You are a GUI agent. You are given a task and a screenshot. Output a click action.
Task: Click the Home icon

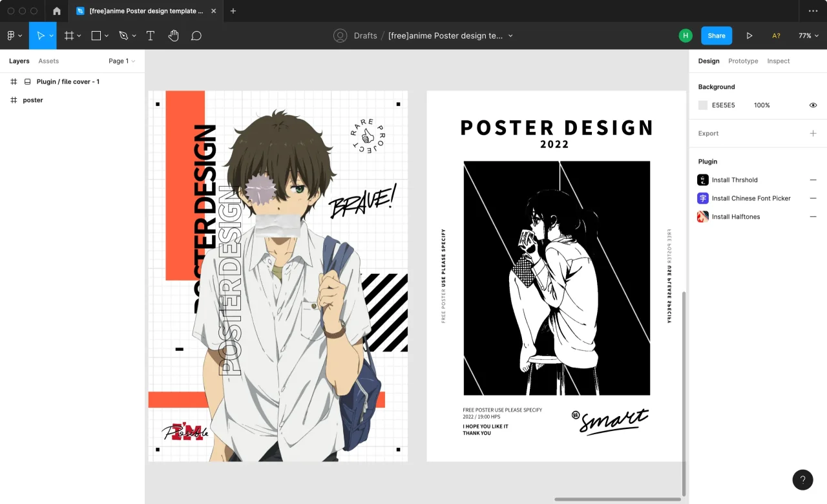(x=57, y=11)
